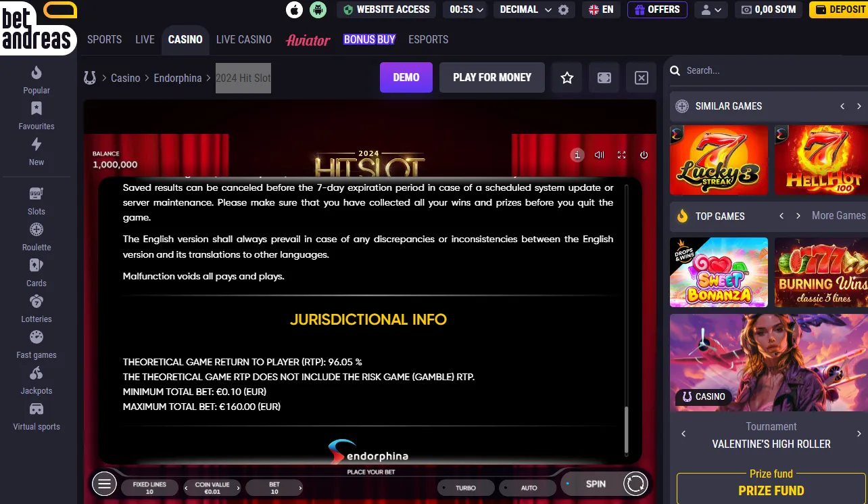The image size is (868, 504).
Task: Go to previous tournament banner
Action: pyautogui.click(x=683, y=434)
